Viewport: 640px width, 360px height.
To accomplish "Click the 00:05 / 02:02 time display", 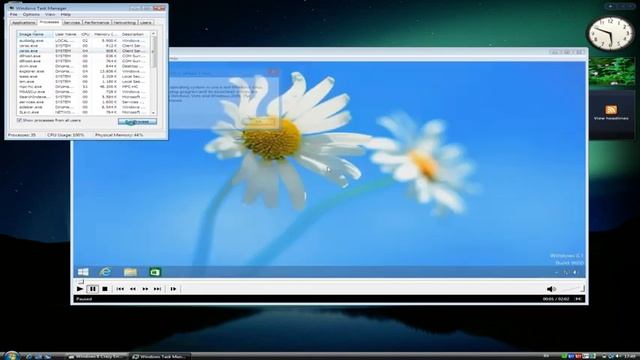I will click(556, 299).
